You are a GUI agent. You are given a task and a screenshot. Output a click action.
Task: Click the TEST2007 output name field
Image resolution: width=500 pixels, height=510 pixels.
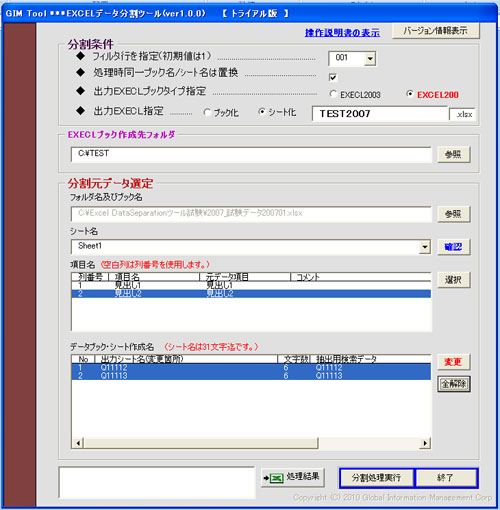click(380, 114)
